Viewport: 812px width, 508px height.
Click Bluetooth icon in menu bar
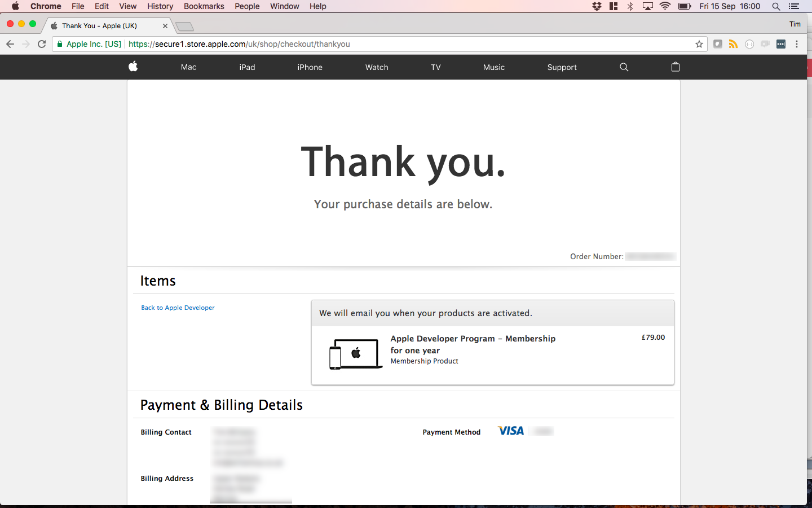pos(630,6)
